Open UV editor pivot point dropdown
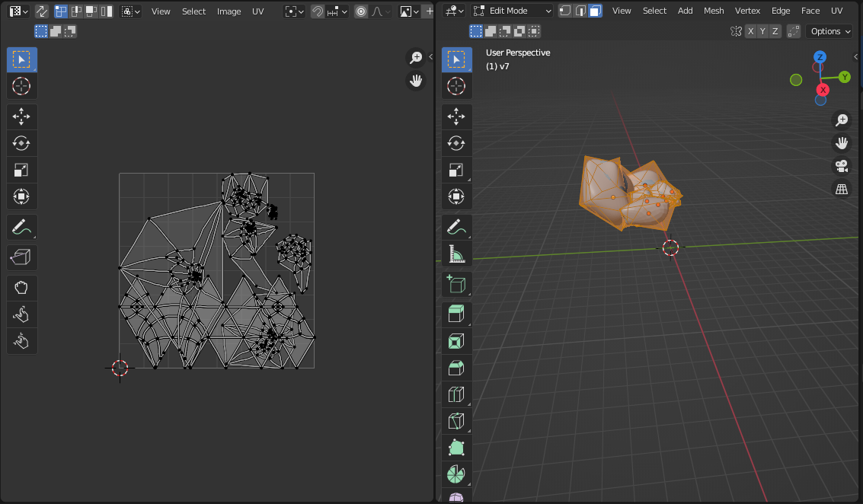 click(295, 11)
